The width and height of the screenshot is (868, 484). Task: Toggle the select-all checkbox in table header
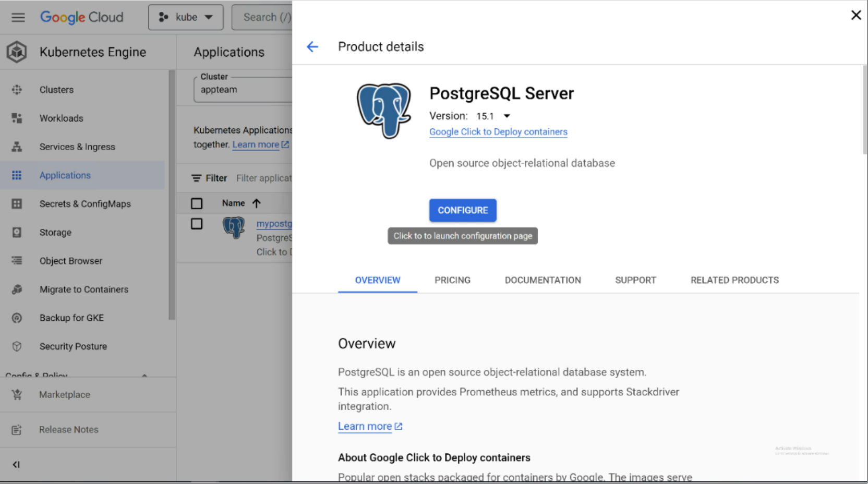click(x=197, y=203)
